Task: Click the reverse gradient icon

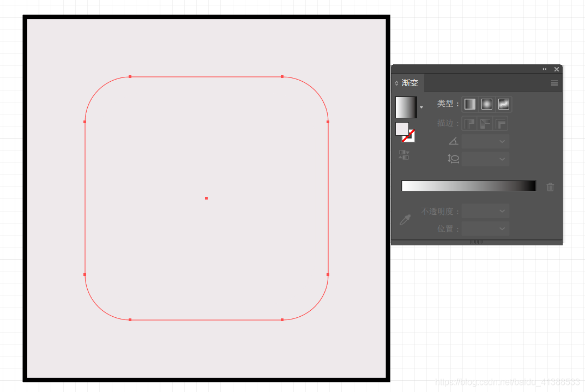Action: pos(403,155)
